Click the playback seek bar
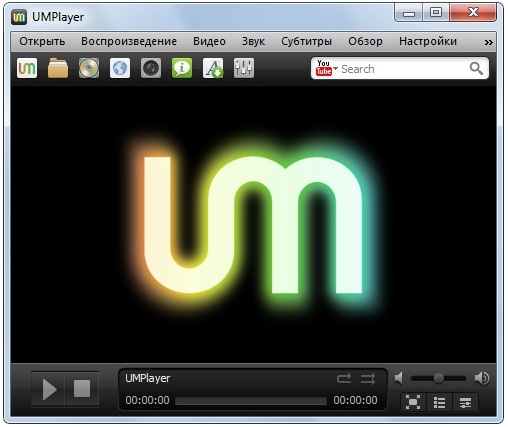Screen dimensions: 508x427 tap(251, 401)
